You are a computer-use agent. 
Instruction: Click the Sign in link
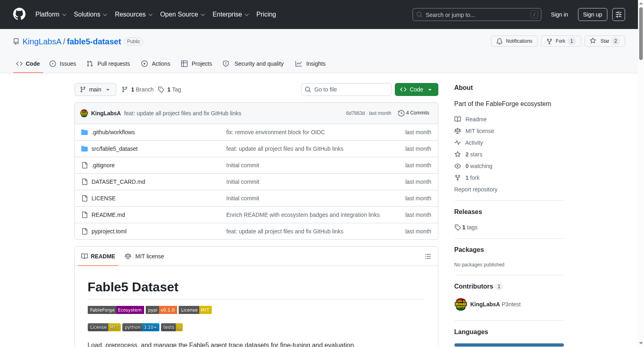point(559,15)
